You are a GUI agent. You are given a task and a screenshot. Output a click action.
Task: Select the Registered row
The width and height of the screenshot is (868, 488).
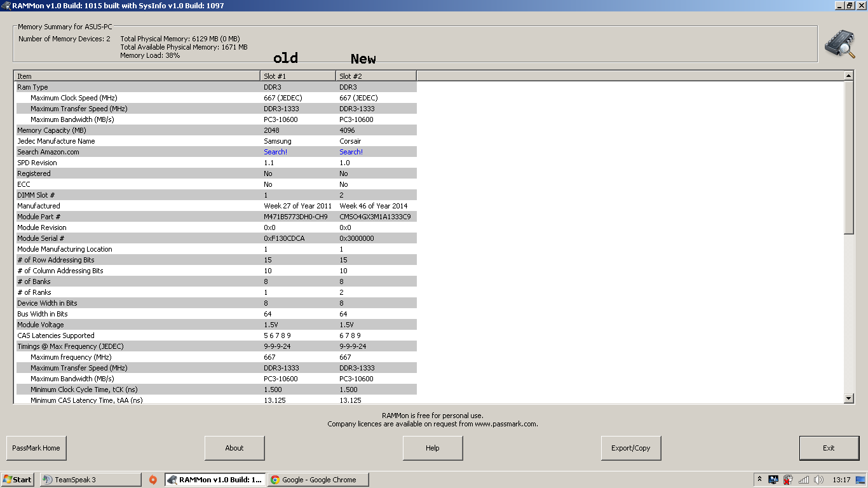click(215, 173)
